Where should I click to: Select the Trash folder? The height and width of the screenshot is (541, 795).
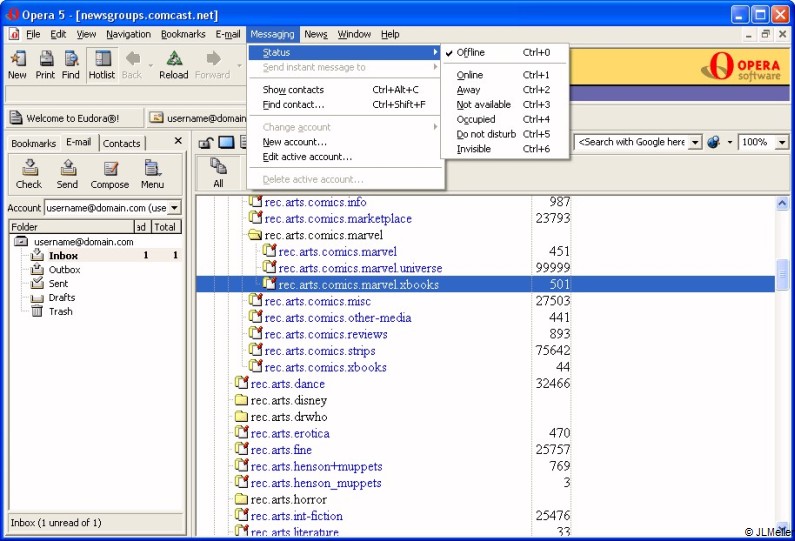60,311
